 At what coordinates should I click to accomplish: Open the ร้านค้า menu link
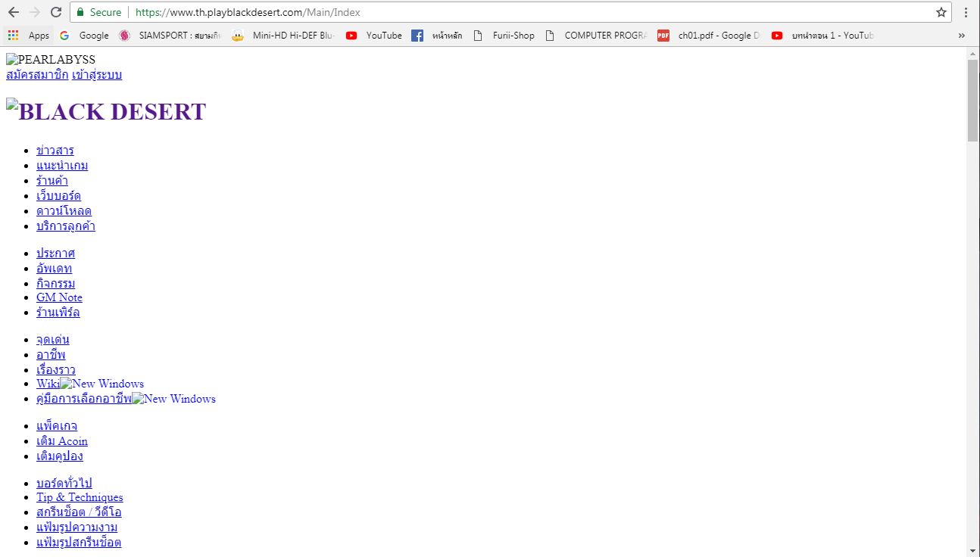(x=52, y=180)
